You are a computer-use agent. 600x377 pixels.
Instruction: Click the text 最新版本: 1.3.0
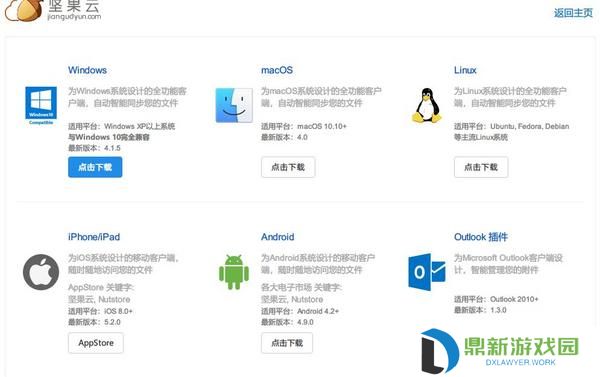click(480, 310)
